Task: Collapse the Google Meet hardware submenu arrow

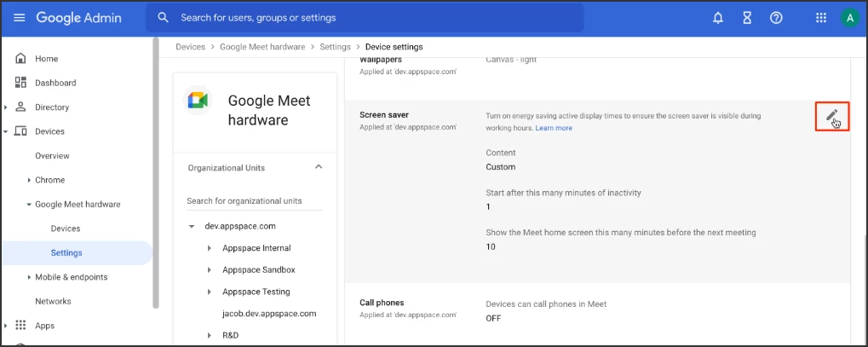Action: tap(29, 205)
